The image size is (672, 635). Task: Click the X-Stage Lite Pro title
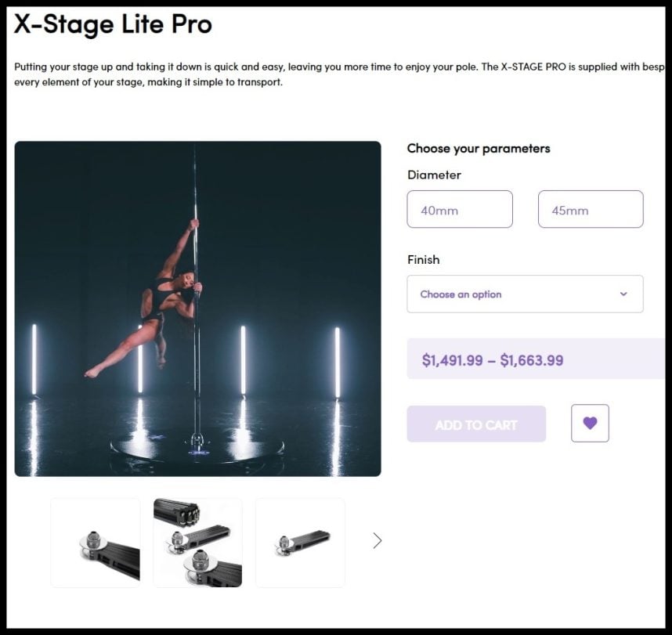click(113, 24)
